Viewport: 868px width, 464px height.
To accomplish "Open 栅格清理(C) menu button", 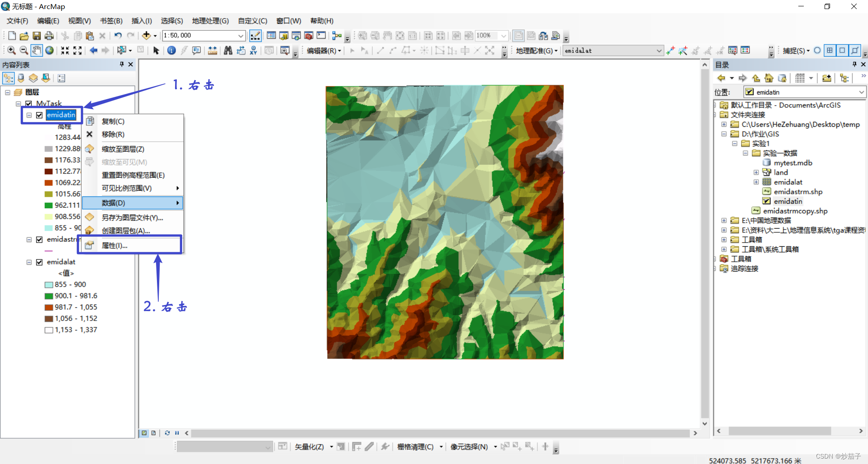I will click(x=420, y=447).
